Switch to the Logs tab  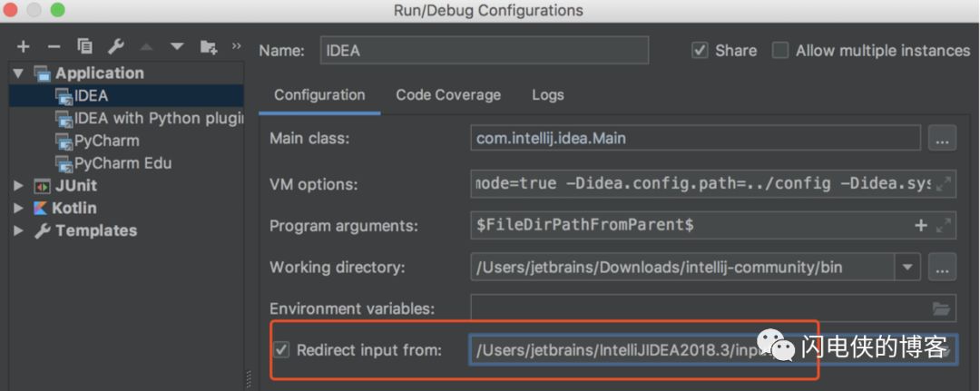[548, 95]
